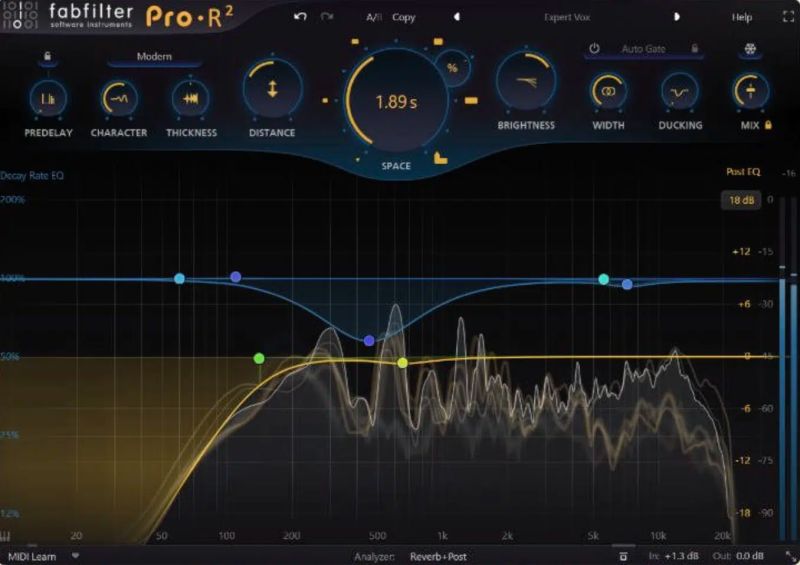Click the Predelay knob
The image size is (800, 565).
pos(48,99)
